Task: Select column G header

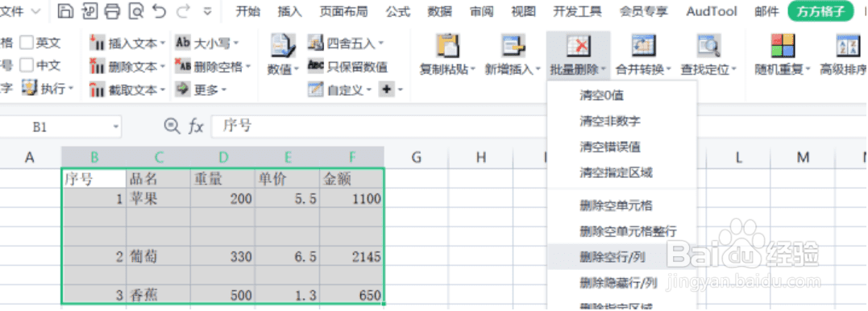Action: [x=417, y=158]
